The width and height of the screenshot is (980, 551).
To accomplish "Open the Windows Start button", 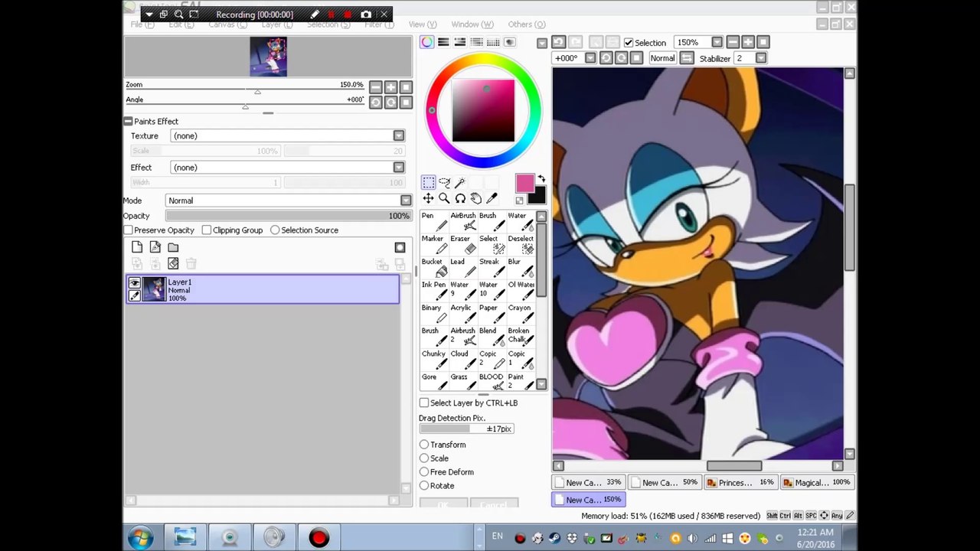I will pyautogui.click(x=140, y=537).
